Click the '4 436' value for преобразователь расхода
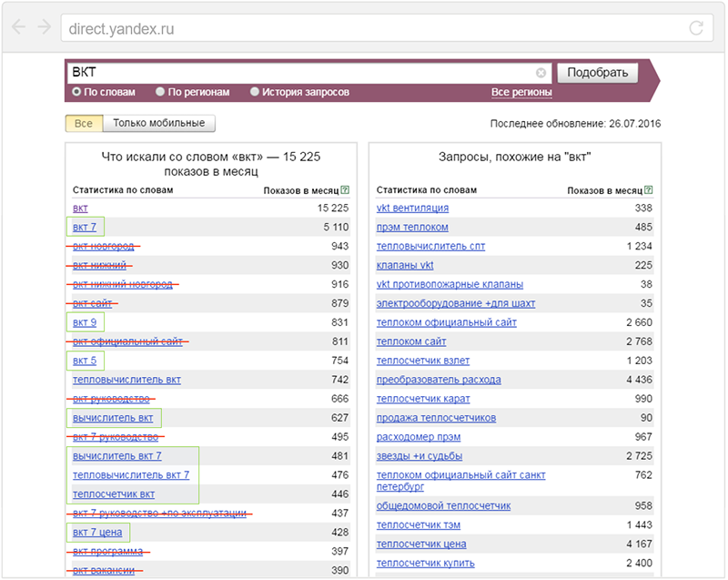The image size is (728, 580). tap(640, 380)
